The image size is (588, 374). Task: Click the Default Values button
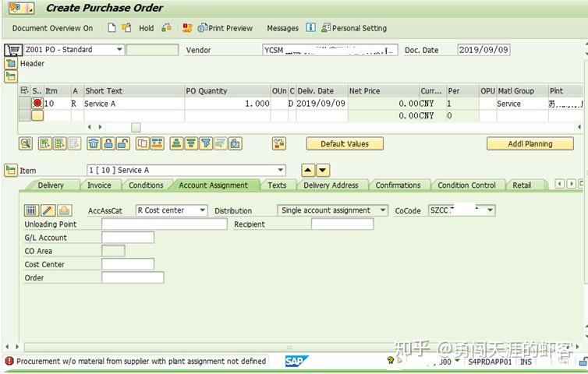click(x=345, y=143)
